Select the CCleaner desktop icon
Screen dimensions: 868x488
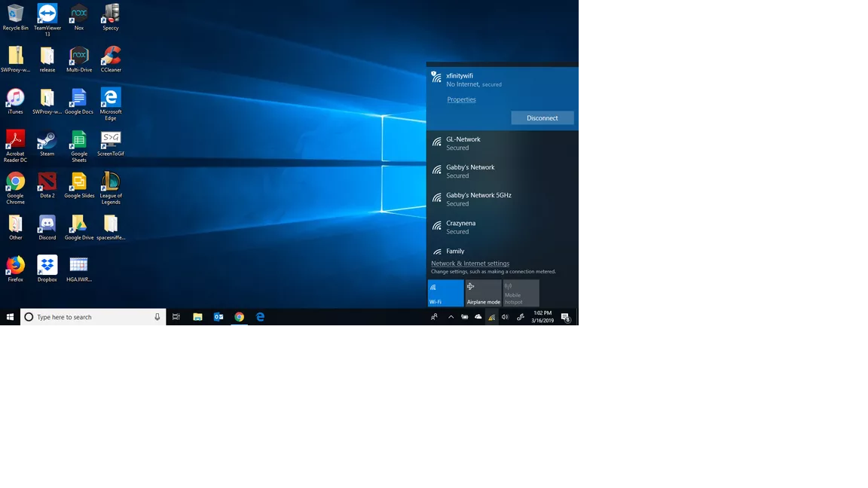click(x=111, y=57)
